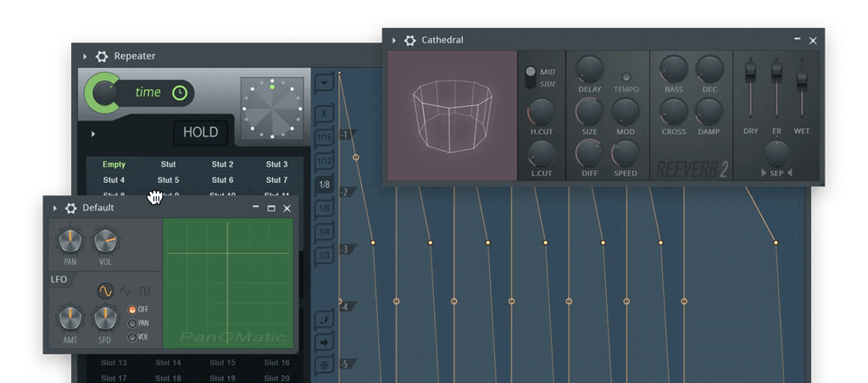Adjust the SPEED knob in Cathedral
This screenshot has height=383, width=868.
626,153
